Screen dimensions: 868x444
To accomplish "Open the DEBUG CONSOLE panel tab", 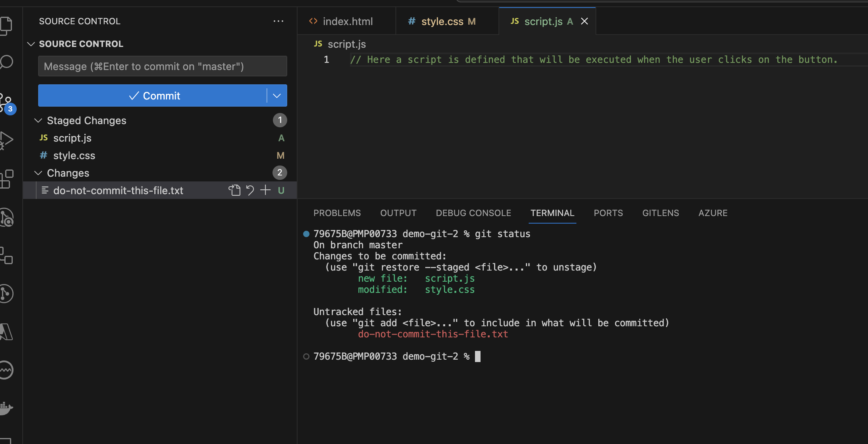I will coord(473,213).
